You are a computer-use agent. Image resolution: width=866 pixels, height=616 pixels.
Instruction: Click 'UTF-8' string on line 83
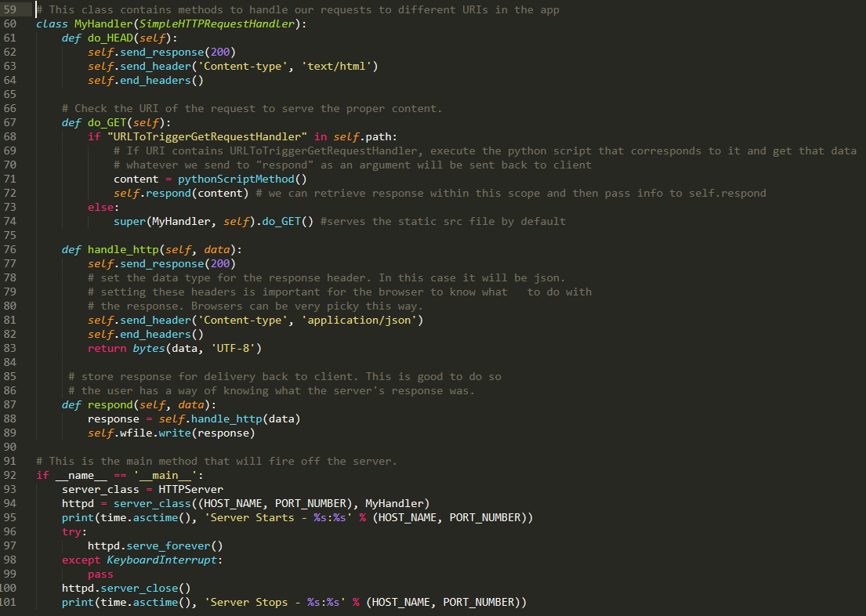point(233,349)
